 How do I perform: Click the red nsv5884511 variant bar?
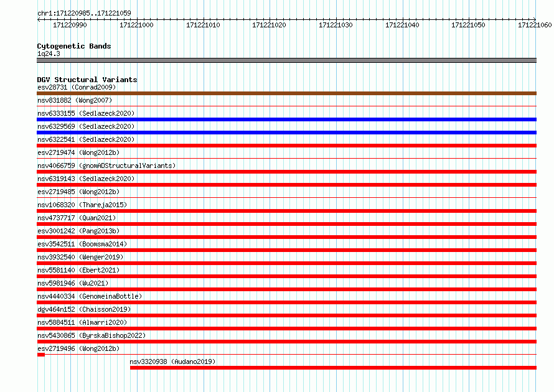tap(286, 329)
